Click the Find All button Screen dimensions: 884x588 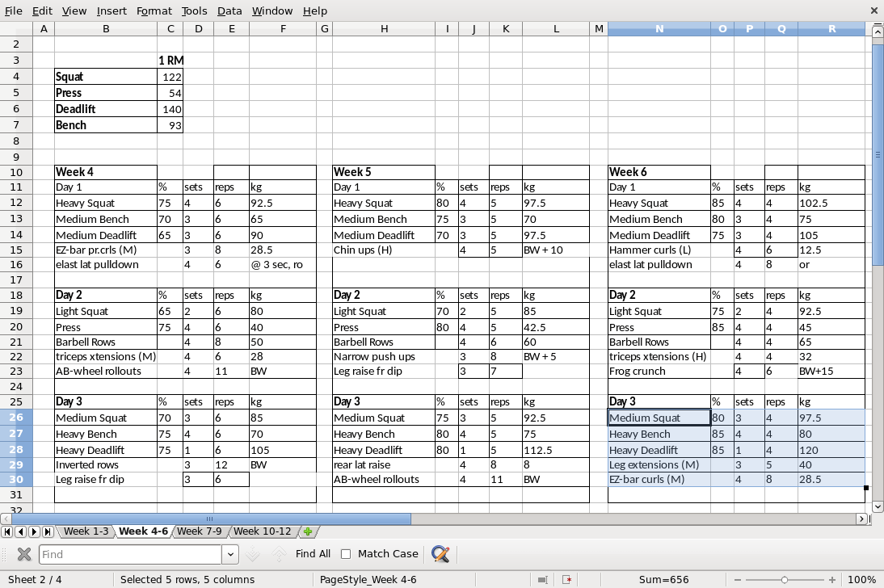[313, 554]
